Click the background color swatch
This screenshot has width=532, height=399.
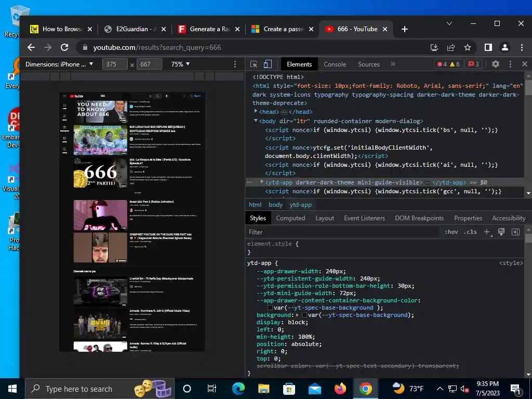point(304,315)
